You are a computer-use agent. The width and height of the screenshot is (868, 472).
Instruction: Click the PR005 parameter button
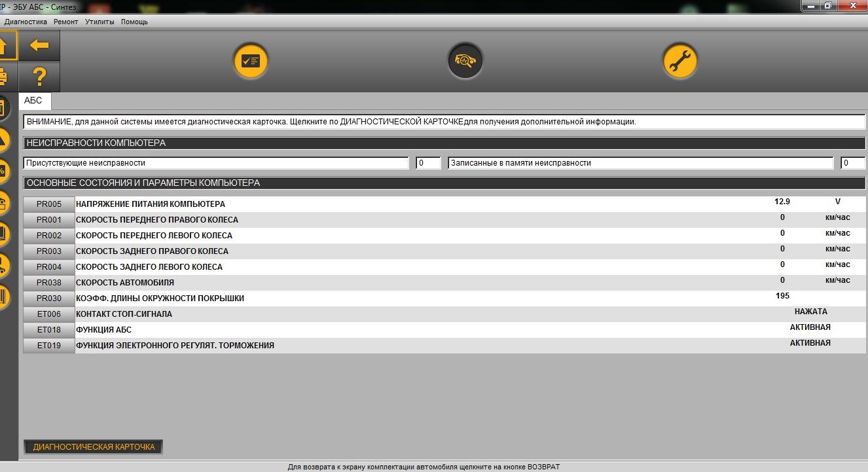tap(49, 204)
